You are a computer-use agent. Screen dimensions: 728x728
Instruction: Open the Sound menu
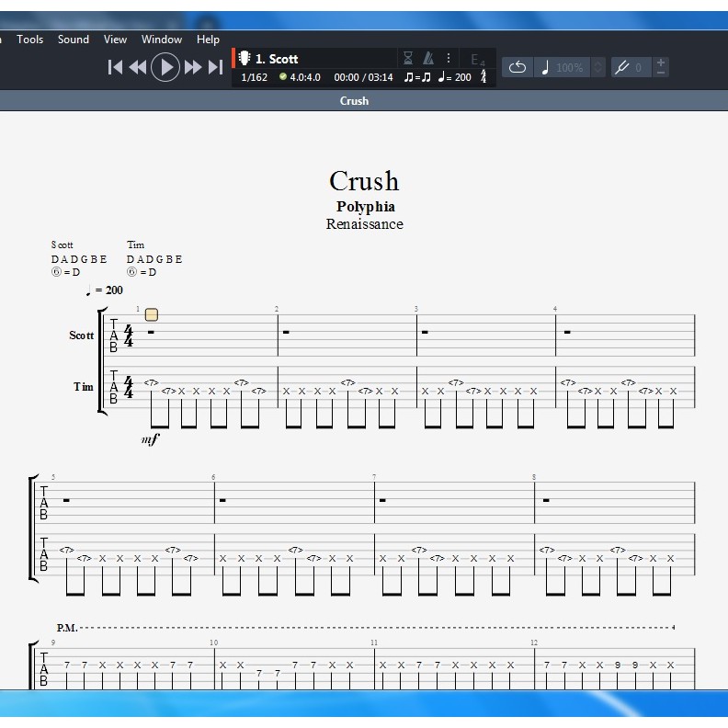coord(74,40)
